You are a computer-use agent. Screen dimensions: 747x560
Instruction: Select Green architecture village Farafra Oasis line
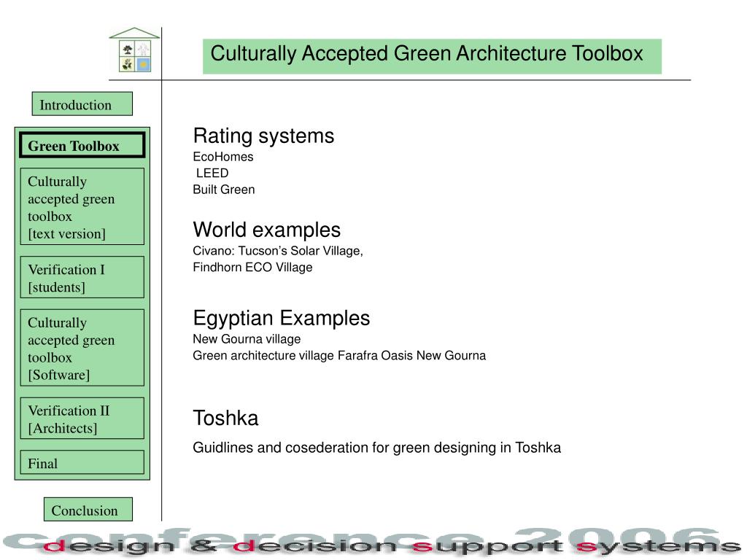(x=339, y=356)
